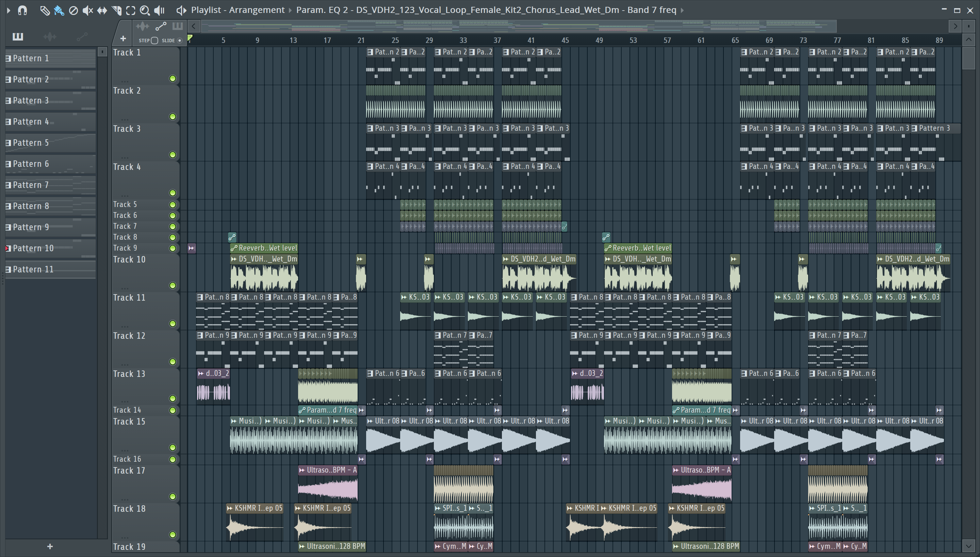Select Track 3 header label
This screenshot has width=980, height=557.
127,129
